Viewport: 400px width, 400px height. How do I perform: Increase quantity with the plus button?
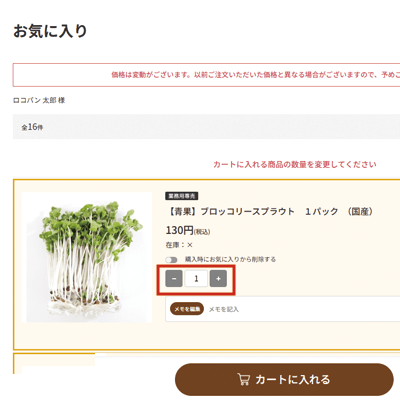tap(218, 279)
